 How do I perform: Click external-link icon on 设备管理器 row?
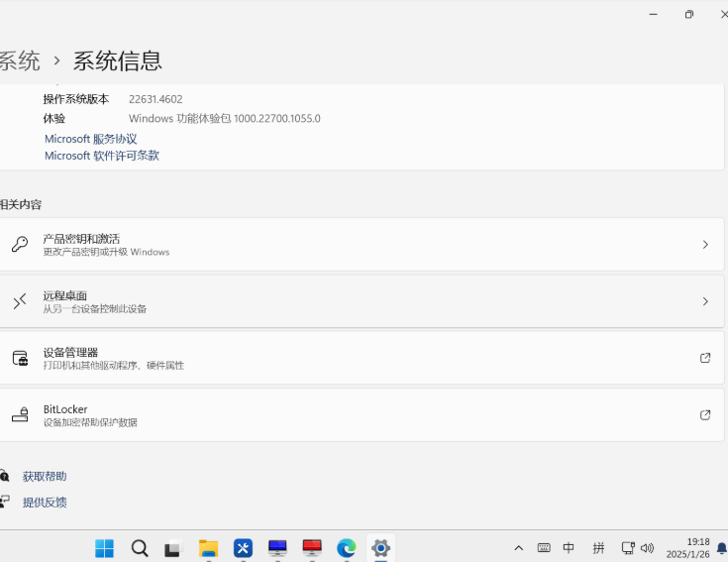(705, 358)
